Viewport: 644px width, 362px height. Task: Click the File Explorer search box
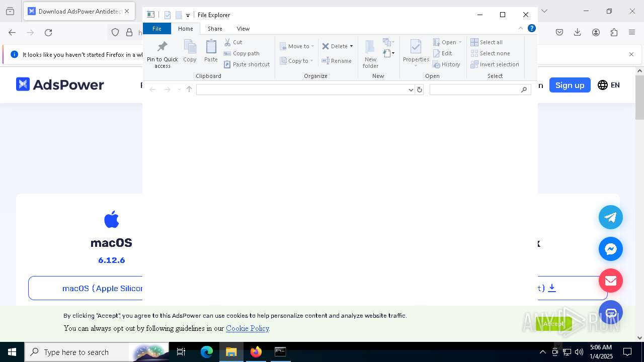point(480,89)
